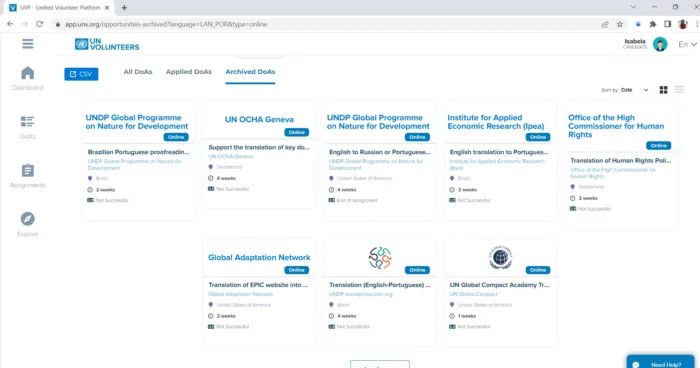Open Brazilian Portuguese proofreading opportunity
This screenshot has height=368, width=700.
(138, 152)
